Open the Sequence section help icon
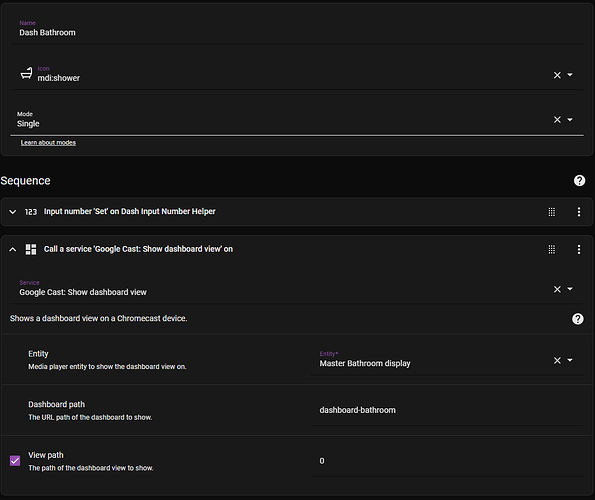Image resolution: width=595 pixels, height=500 pixels. click(x=579, y=181)
